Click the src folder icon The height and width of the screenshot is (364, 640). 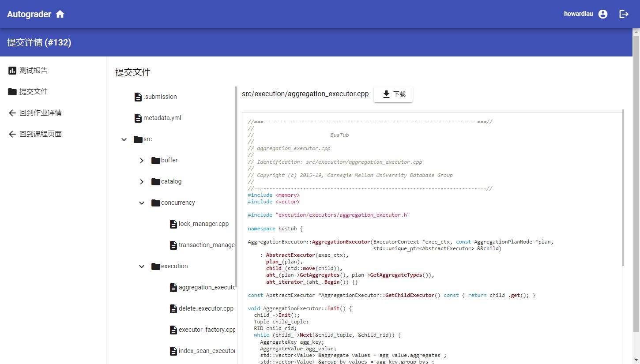tap(138, 139)
